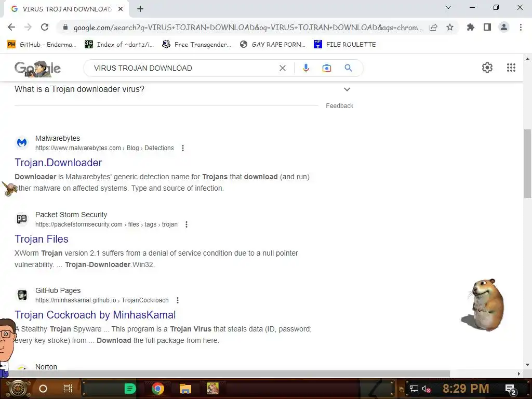Click the Feedback link
Screen dimensions: 532x399
339,106
